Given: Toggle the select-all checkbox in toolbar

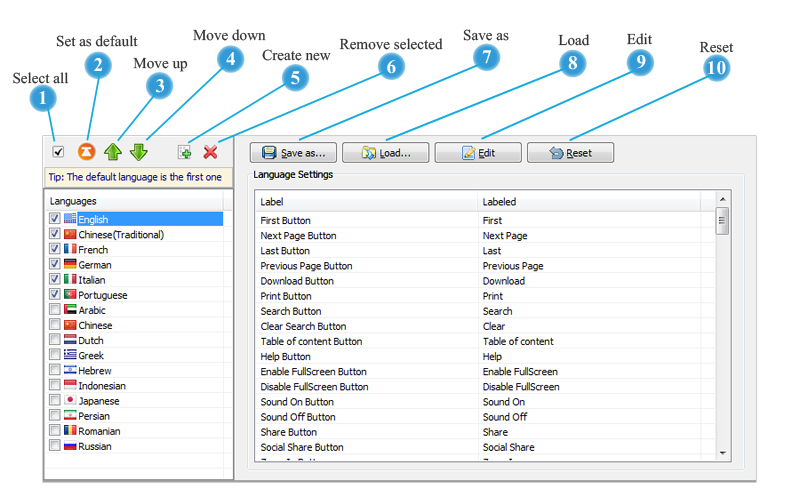Looking at the screenshot, I should coord(58,152).
